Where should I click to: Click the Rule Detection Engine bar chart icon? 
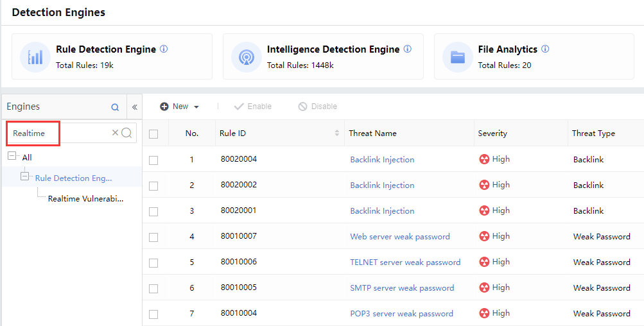35,56
